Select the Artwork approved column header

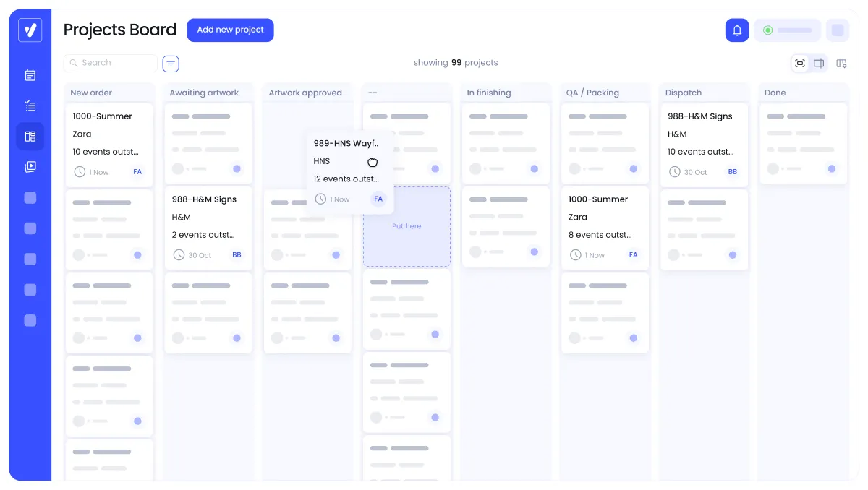[305, 93]
